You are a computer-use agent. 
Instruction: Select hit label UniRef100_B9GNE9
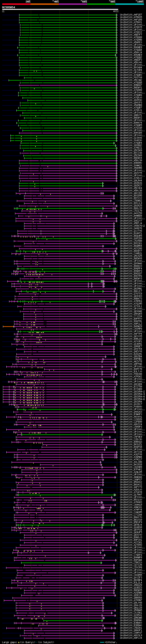click(x=131, y=55)
